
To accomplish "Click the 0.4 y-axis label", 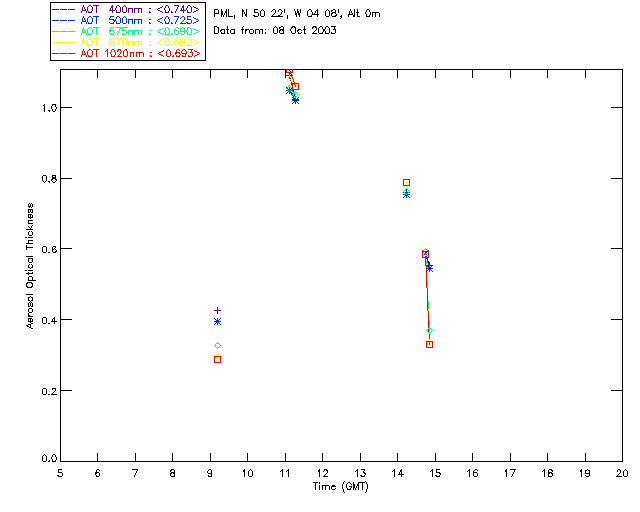I will pyautogui.click(x=49, y=320).
